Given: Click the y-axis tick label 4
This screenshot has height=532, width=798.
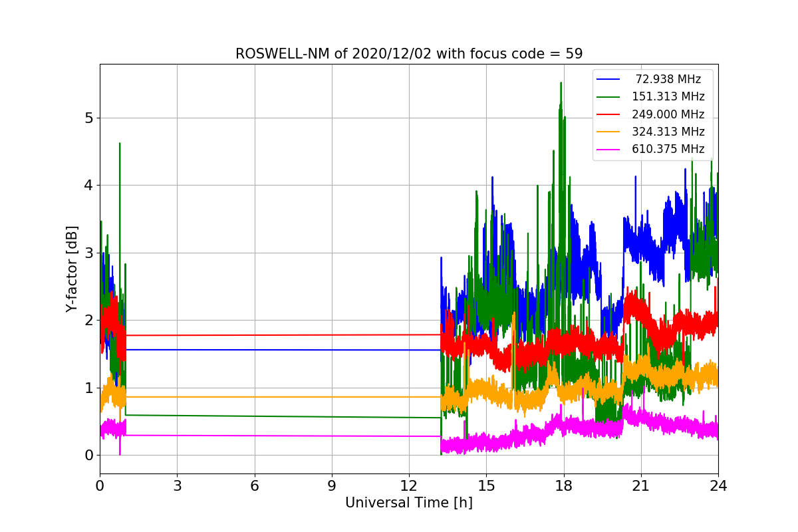Looking at the screenshot, I should 89,186.
